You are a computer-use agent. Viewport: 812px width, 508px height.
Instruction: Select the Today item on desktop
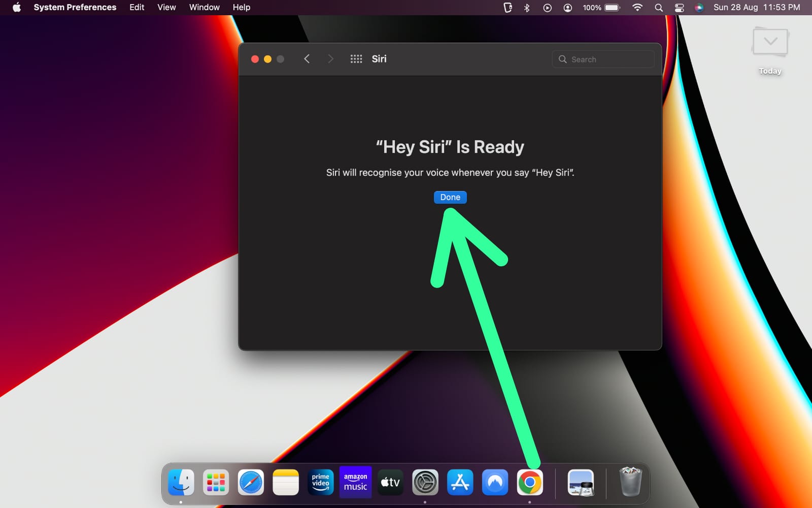point(770,51)
